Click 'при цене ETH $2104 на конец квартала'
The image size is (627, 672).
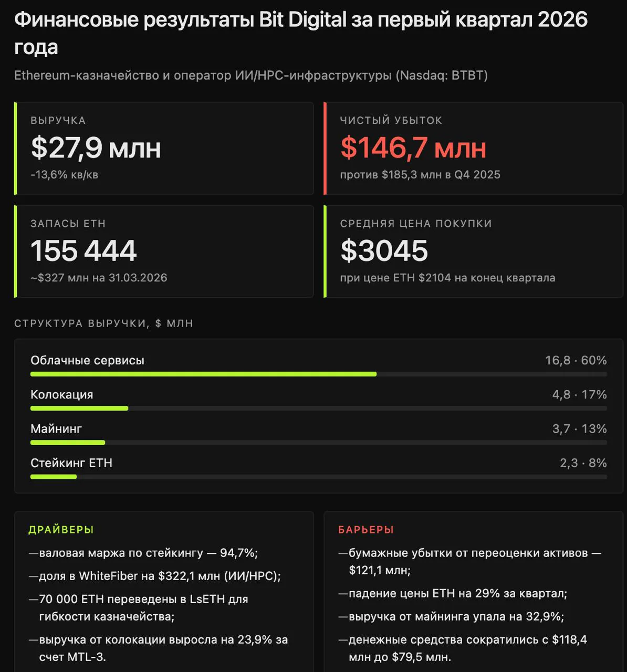tap(447, 278)
